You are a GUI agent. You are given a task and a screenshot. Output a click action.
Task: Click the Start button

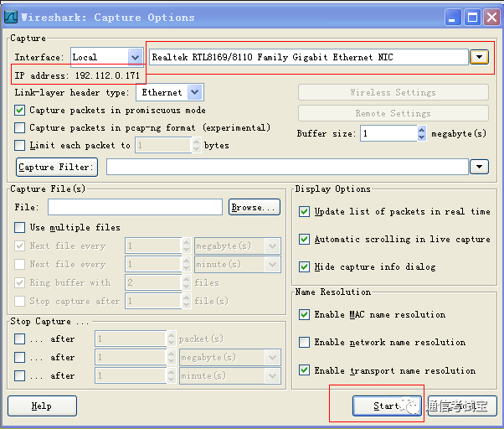[387, 406]
